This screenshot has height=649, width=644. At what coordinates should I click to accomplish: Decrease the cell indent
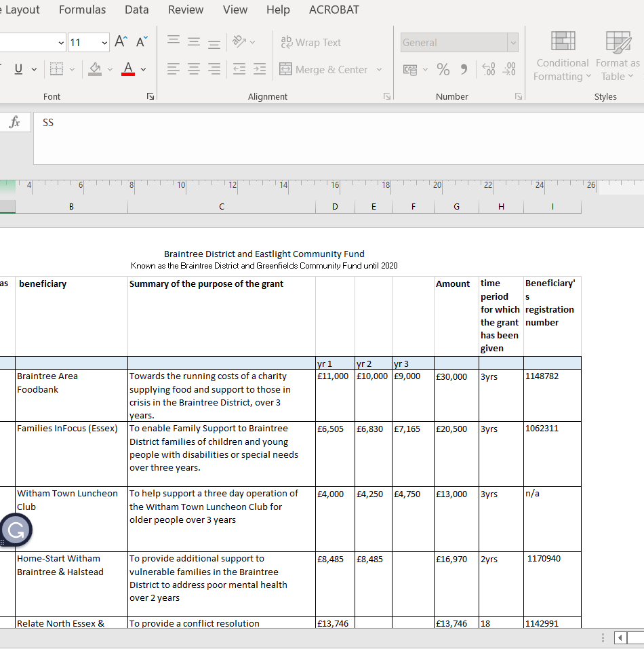239,69
